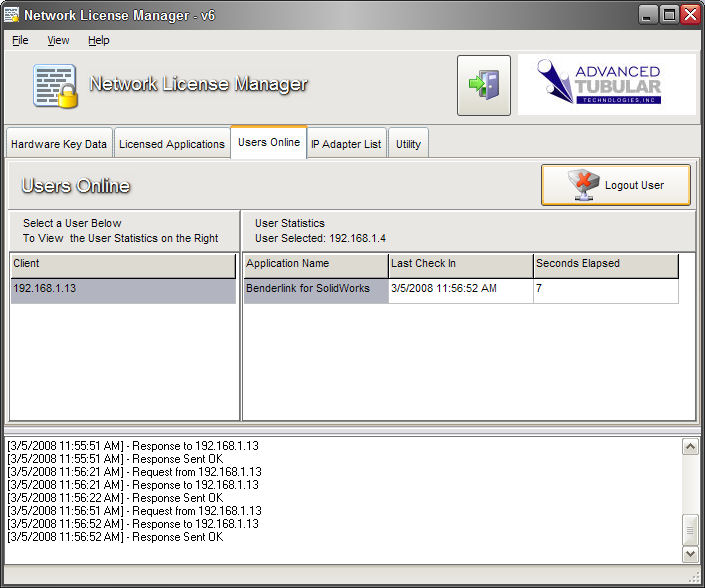Image resolution: width=705 pixels, height=588 pixels.
Task: Click the log scrollbar up arrow
Action: 690,447
